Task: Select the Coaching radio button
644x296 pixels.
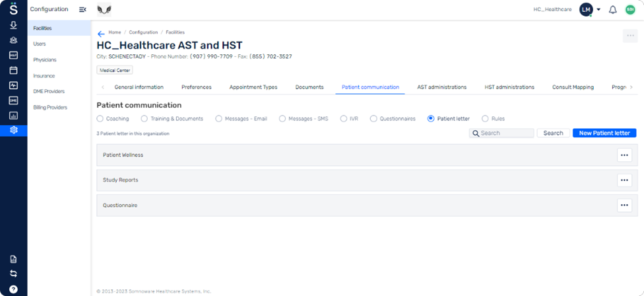Action: pos(100,118)
